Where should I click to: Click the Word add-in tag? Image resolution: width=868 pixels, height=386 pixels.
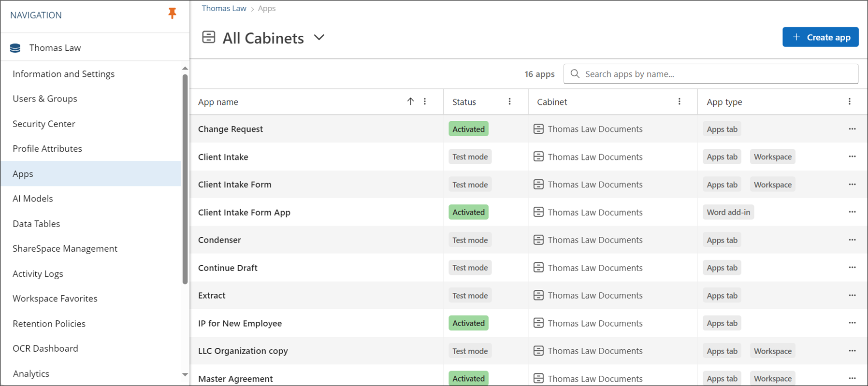point(728,212)
